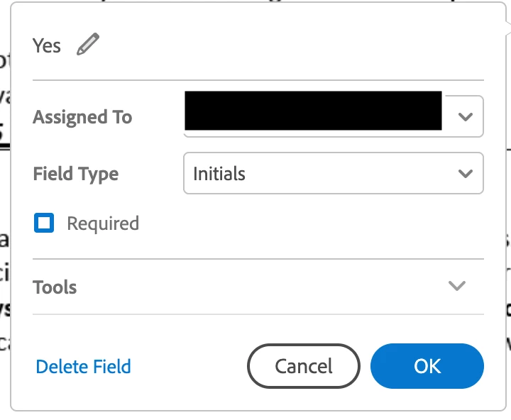Click the field name "Yes"

[x=47, y=45]
